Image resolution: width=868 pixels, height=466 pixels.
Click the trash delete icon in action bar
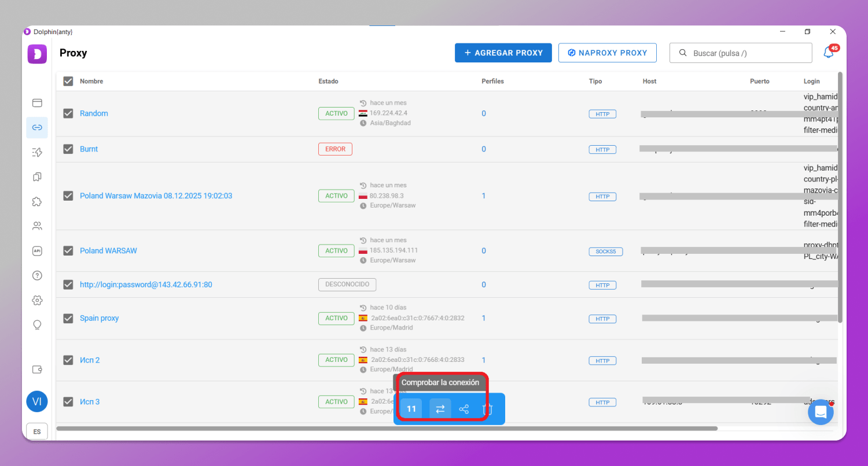pos(488,409)
